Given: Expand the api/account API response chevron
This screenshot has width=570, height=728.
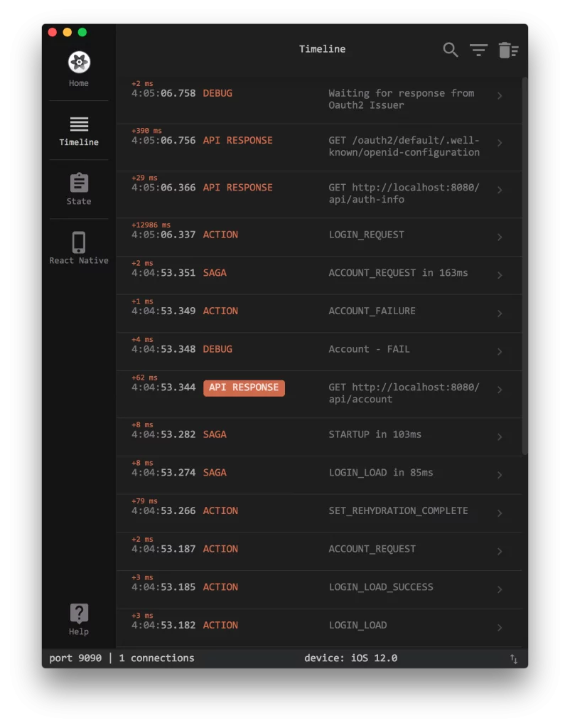Looking at the screenshot, I should pos(500,390).
